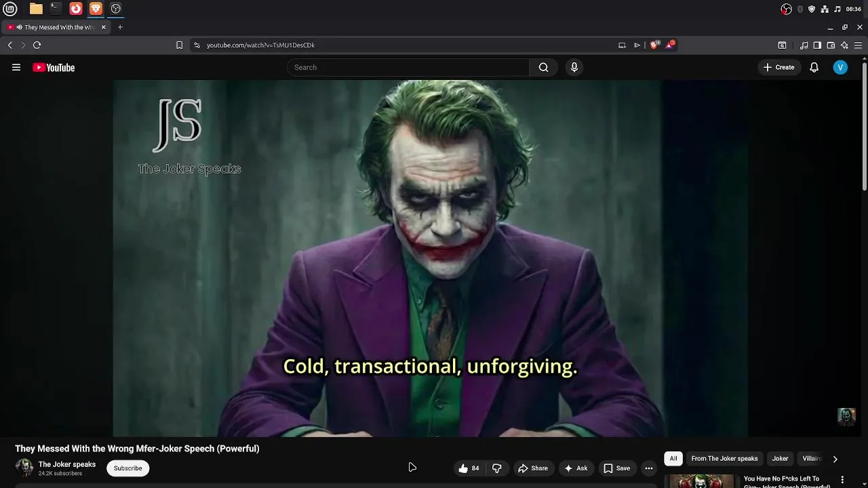Search with your voice microphone button
The image size is (868, 488).
coord(574,67)
